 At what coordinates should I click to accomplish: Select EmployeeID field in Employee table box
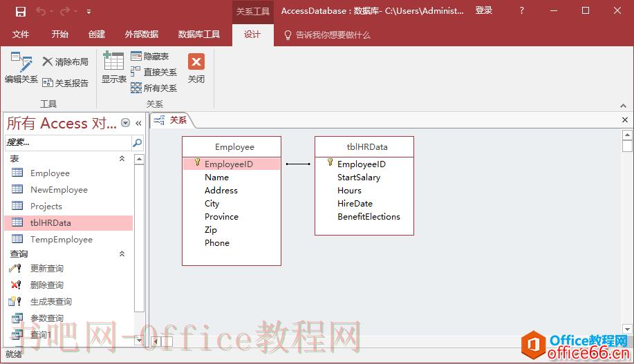tap(232, 164)
